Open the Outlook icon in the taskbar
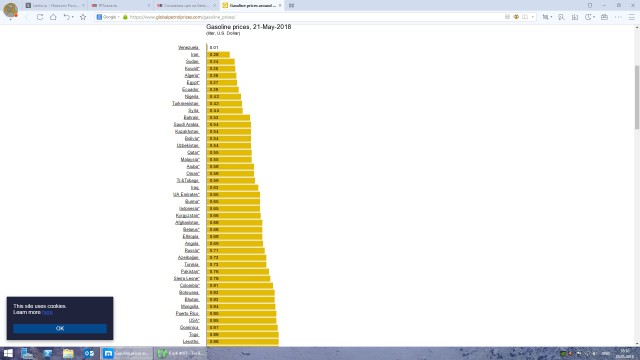This screenshot has width=640, height=360. (89, 353)
